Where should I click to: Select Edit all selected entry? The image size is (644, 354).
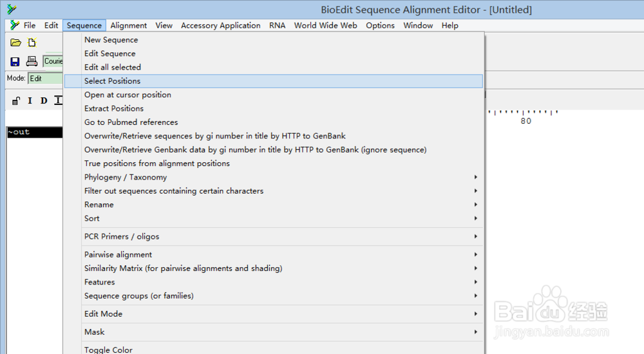tap(274, 68)
